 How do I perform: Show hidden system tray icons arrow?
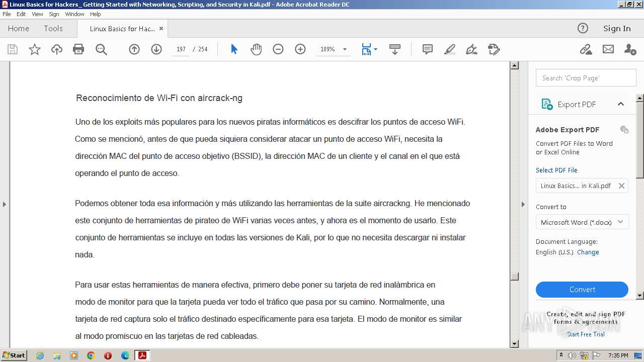[561, 355]
